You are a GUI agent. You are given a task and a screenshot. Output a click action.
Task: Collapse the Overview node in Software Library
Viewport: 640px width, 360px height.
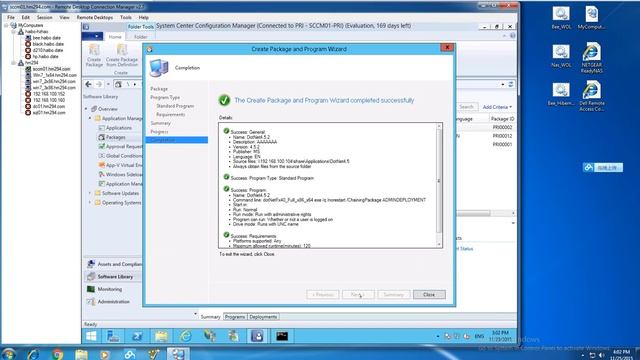tap(86, 109)
